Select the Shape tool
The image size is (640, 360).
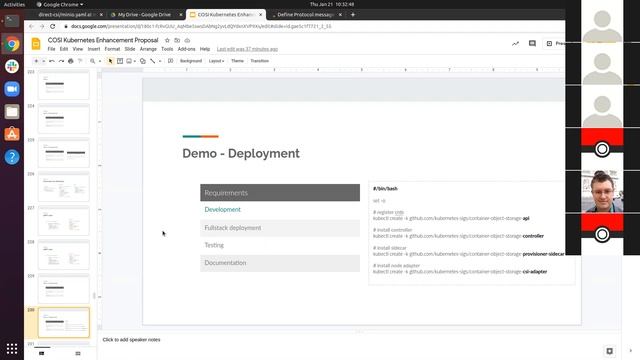143,61
